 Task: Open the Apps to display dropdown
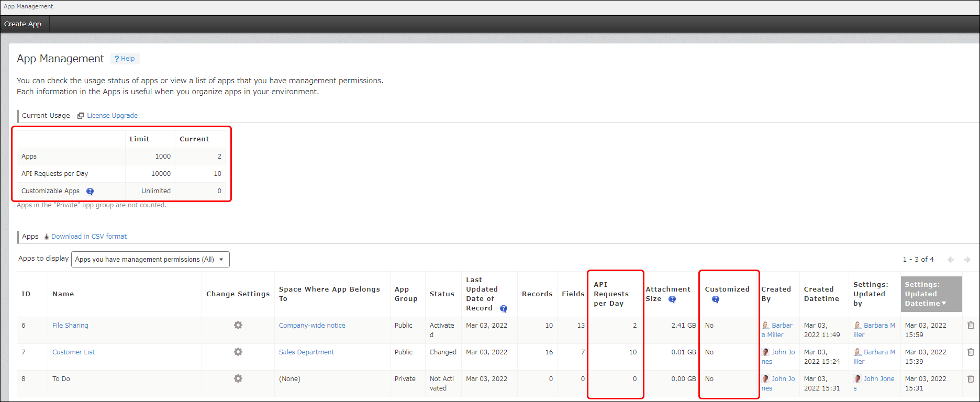click(x=150, y=260)
